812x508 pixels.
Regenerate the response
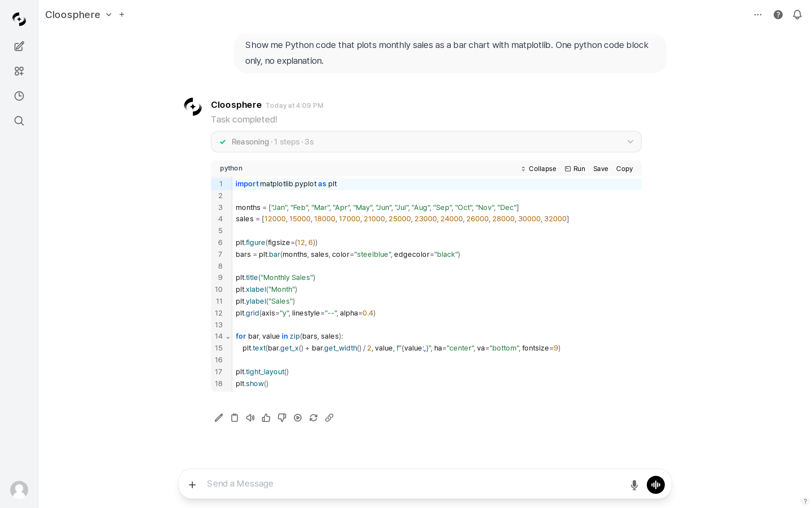[x=314, y=418]
